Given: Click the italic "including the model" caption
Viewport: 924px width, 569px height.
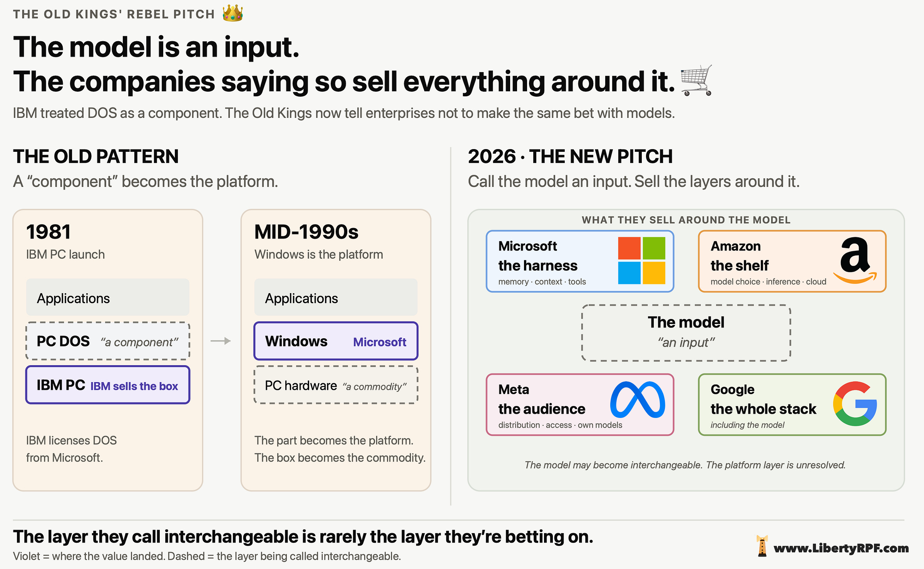Looking at the screenshot, I should click(747, 425).
